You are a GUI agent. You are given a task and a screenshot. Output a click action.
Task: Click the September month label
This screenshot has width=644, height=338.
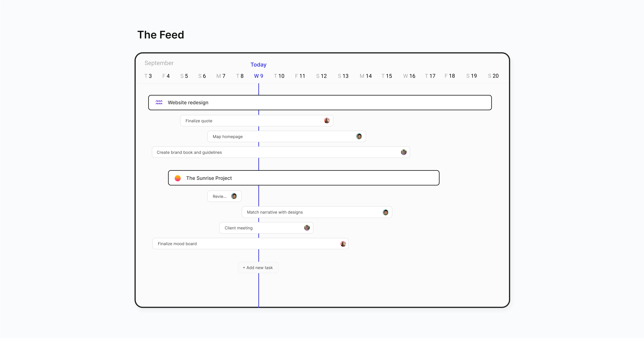pos(159,63)
